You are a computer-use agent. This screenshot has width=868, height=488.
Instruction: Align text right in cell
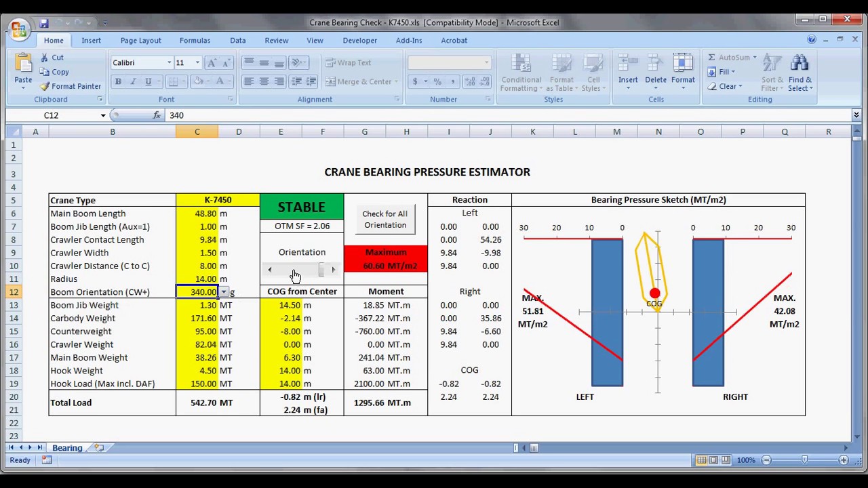pos(279,81)
